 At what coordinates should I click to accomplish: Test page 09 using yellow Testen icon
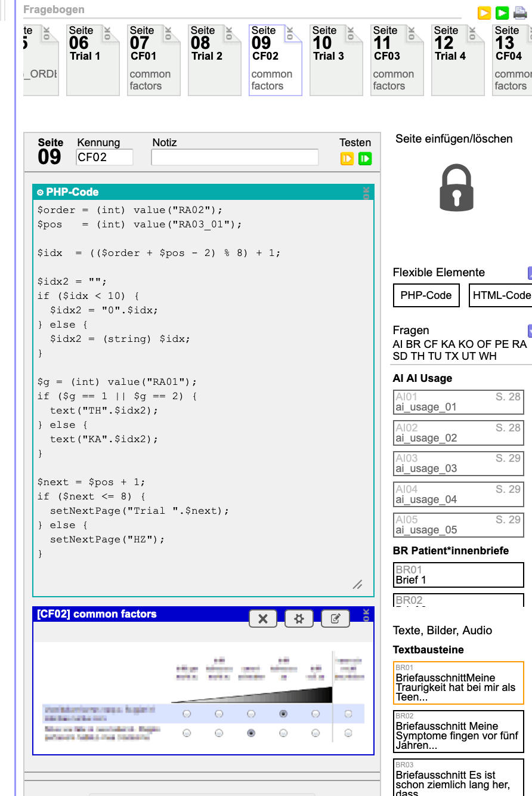tap(347, 159)
